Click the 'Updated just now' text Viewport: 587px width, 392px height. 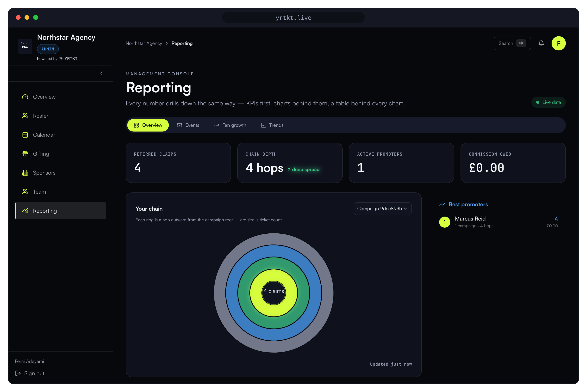(x=391, y=364)
